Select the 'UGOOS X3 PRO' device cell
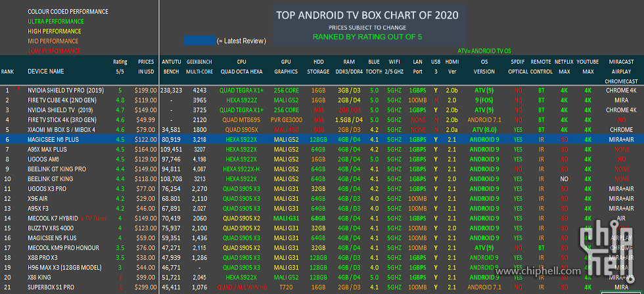Screen dimensions: 644x294 pos(47,188)
